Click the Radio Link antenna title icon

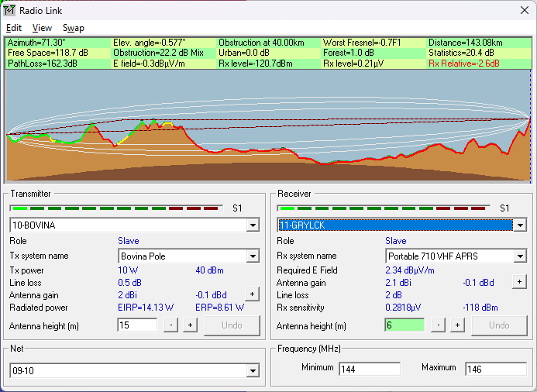9,10
